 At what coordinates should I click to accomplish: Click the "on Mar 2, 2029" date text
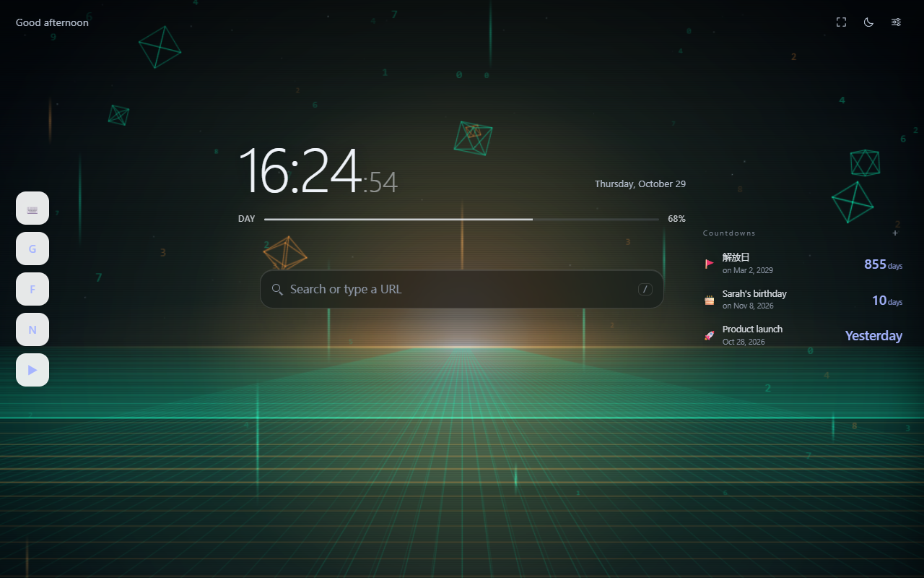[x=748, y=270]
